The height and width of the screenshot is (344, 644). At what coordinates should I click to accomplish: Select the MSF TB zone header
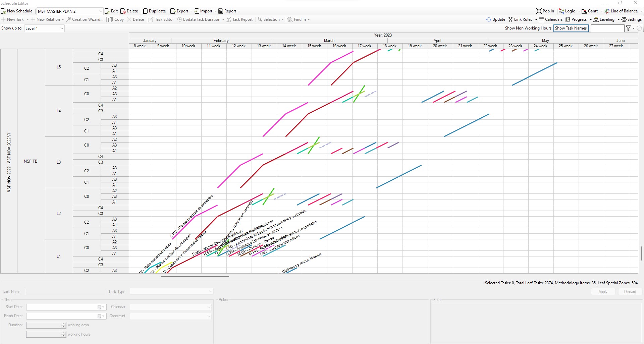(x=31, y=161)
